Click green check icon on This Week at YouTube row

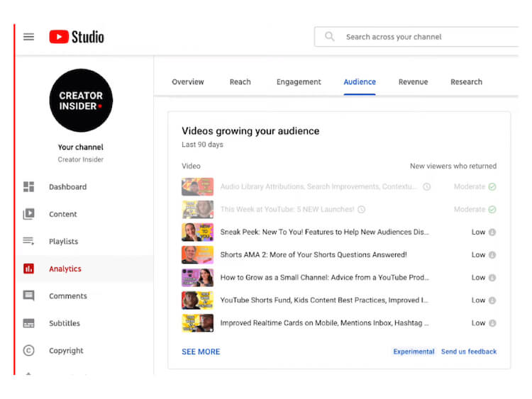point(492,210)
